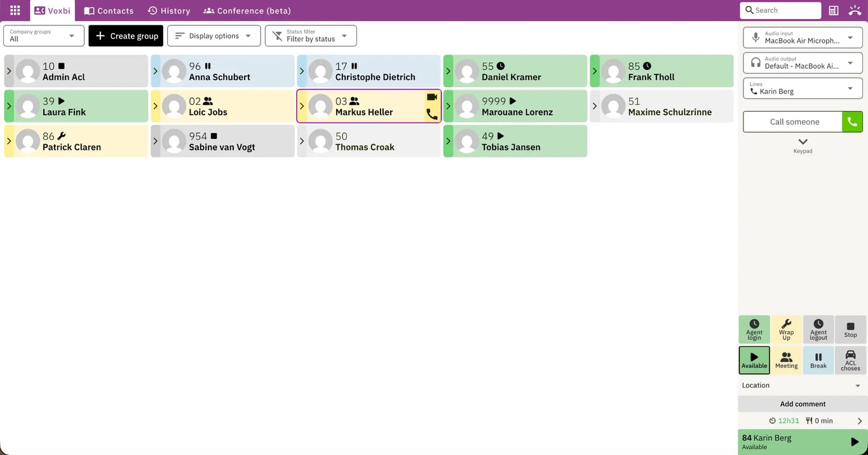
Task: Open the apps grid menu
Action: [15, 10]
